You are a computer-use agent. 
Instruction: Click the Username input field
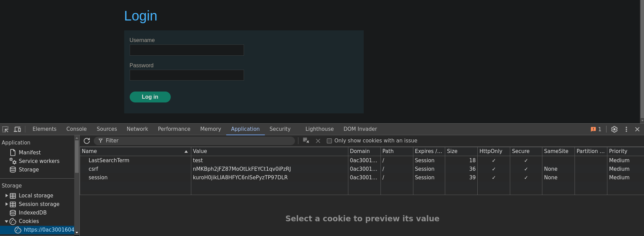pos(186,50)
